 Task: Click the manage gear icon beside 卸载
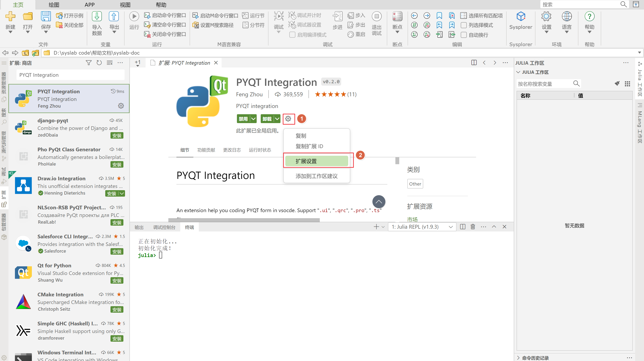click(288, 119)
